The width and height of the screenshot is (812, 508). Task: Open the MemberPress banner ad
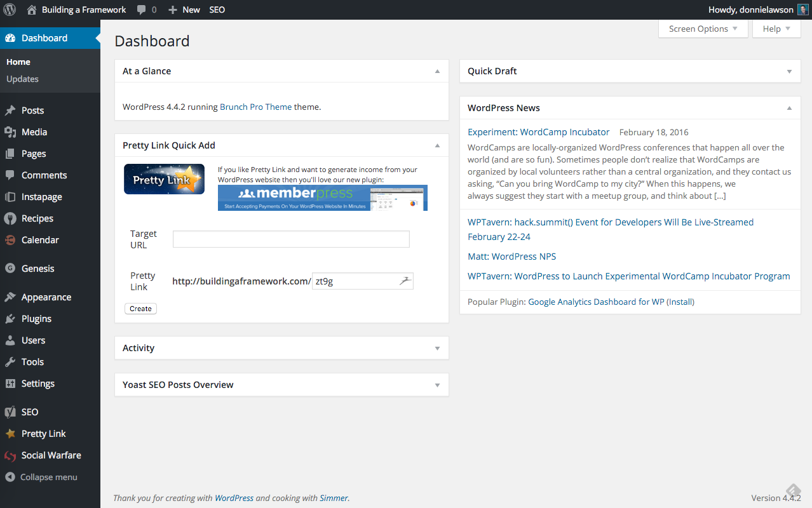point(323,197)
